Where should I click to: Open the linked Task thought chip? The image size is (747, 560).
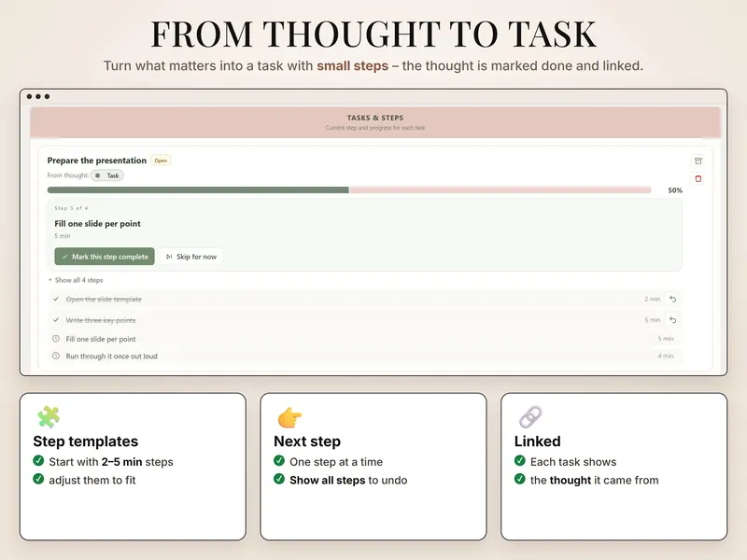click(x=107, y=175)
